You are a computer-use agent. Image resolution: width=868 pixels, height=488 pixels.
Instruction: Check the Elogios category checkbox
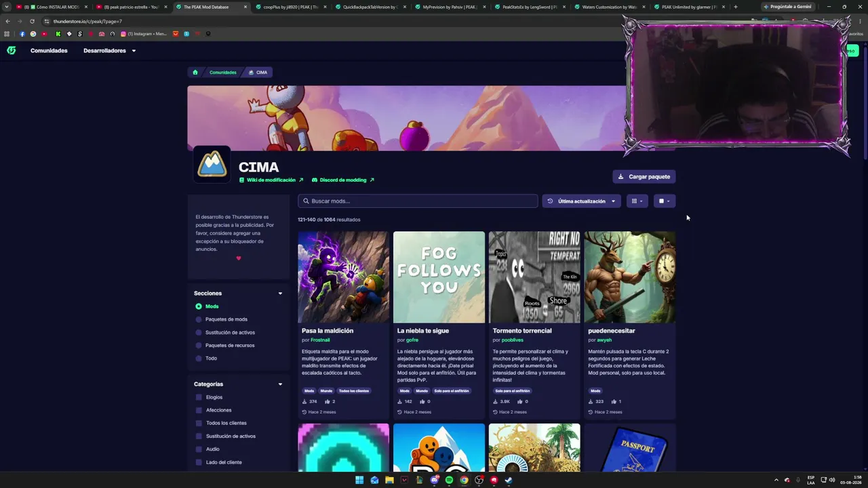pos(199,397)
